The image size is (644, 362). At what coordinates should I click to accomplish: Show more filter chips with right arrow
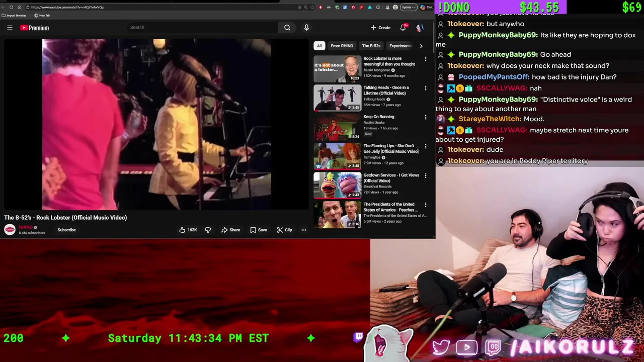(421, 46)
